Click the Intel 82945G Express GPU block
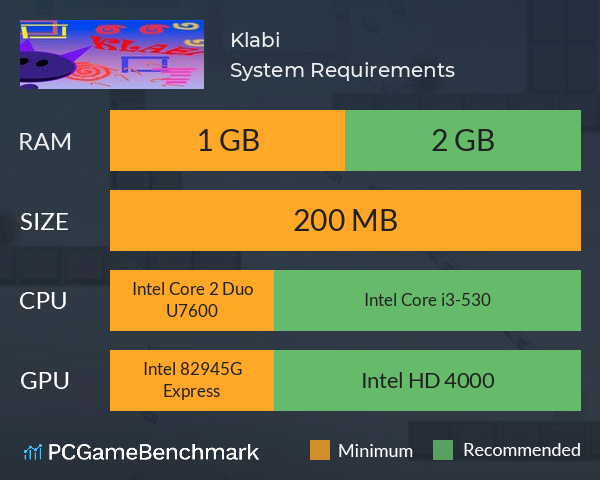The width and height of the screenshot is (600, 480). coord(192,380)
